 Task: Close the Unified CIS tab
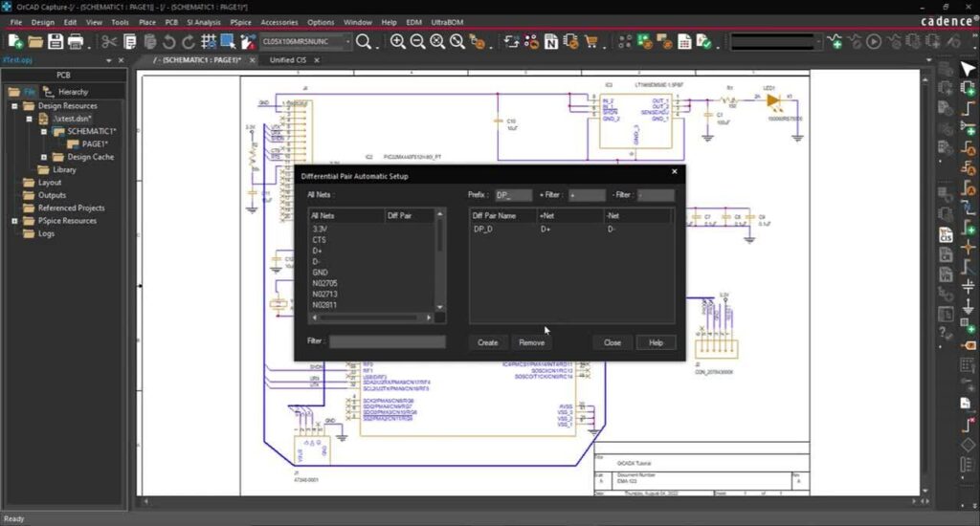point(317,60)
